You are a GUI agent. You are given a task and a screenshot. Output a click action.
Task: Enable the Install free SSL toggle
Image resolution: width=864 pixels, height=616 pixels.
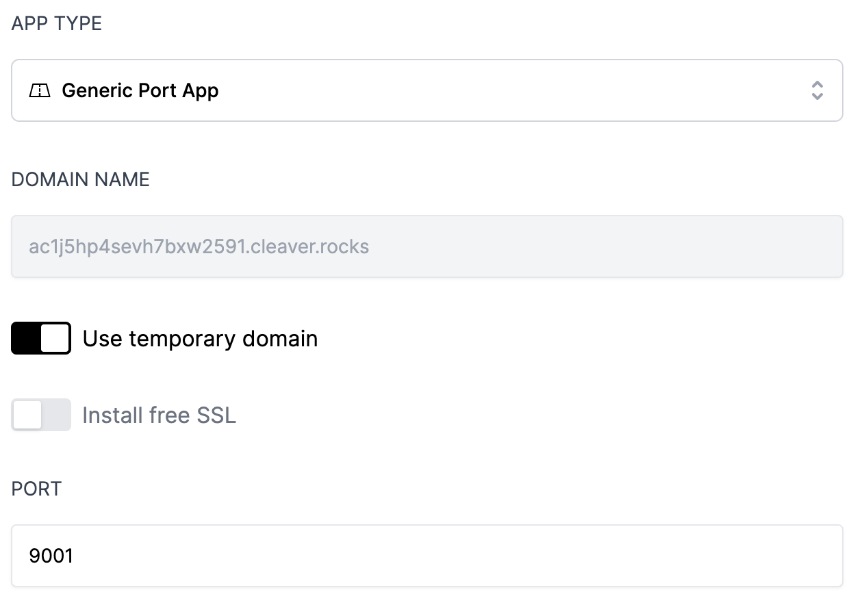click(x=41, y=415)
